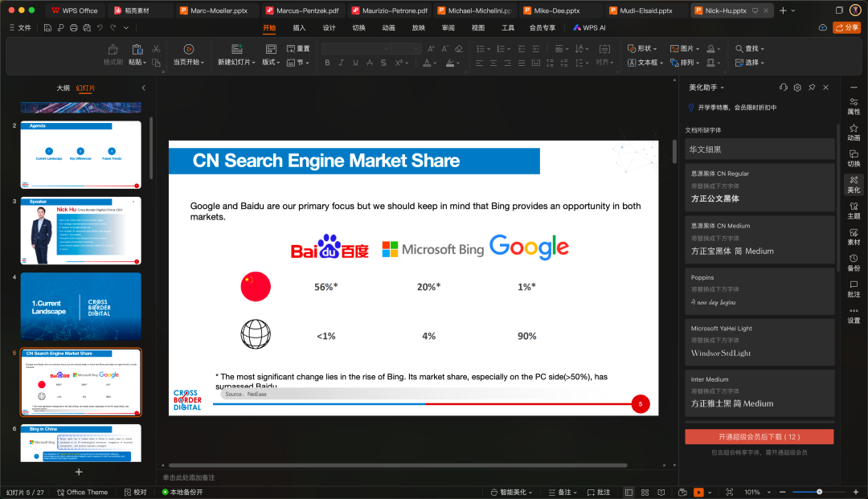Open the font name combo box
The image size is (868, 499).
click(x=356, y=49)
